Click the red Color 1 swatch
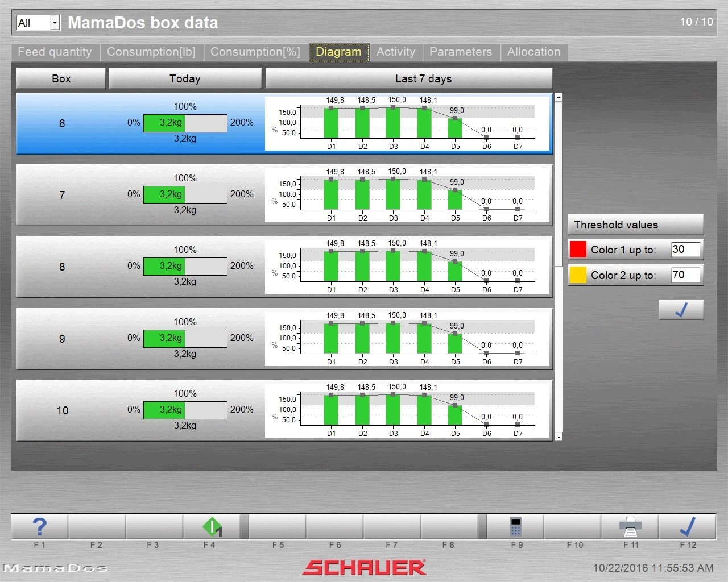The height and width of the screenshot is (582, 728). pos(578,250)
